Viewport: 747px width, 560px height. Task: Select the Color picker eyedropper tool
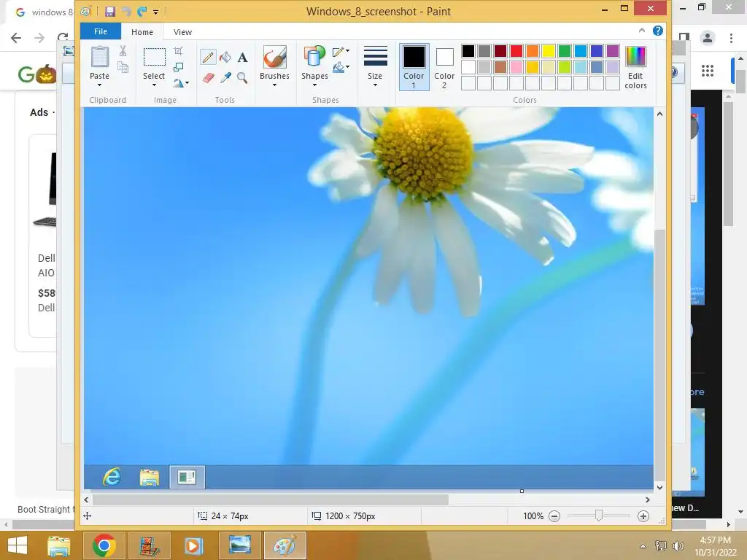coord(225,77)
